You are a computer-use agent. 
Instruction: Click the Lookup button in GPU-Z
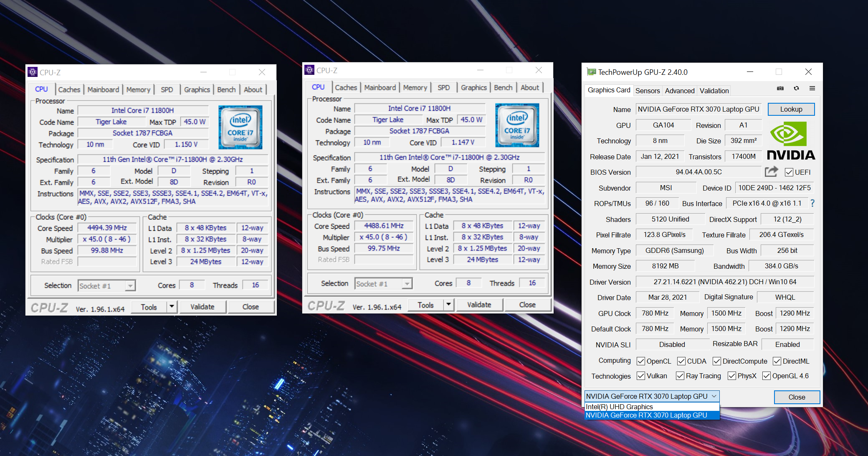pos(791,109)
